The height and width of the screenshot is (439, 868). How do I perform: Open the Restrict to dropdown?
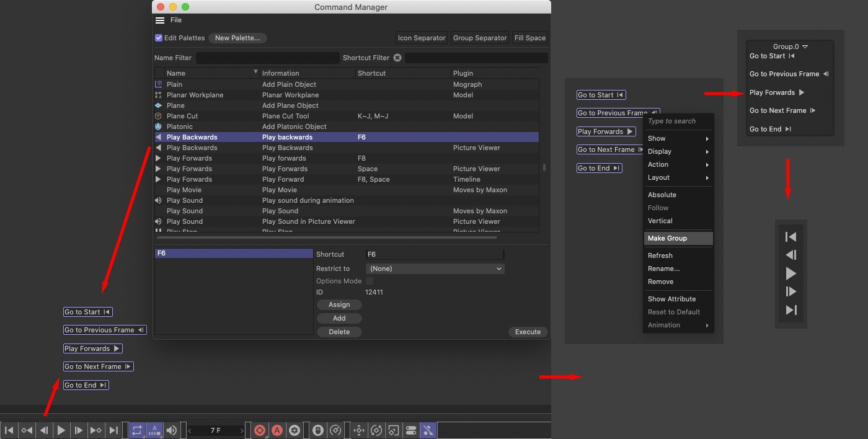point(435,268)
